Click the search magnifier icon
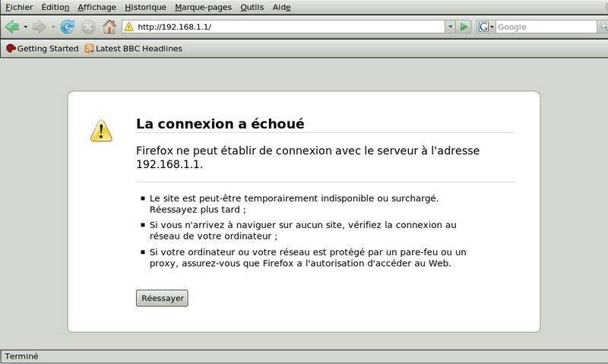 pos(603,27)
